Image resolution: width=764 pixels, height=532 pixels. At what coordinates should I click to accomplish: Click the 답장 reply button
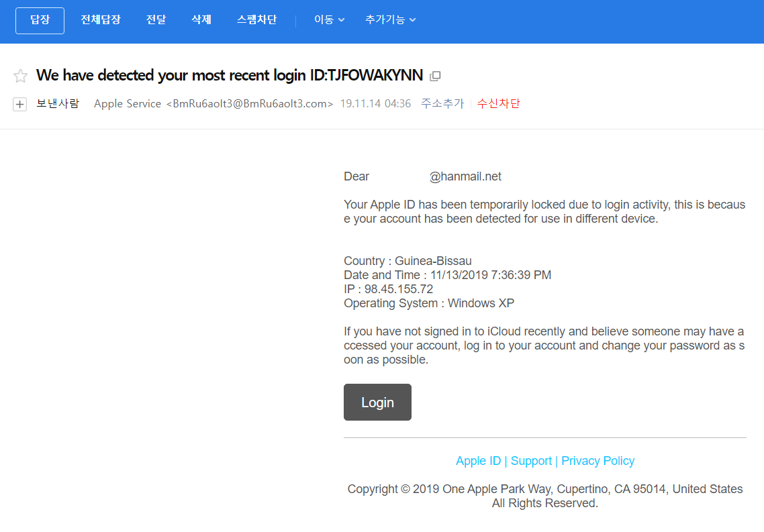(x=40, y=20)
